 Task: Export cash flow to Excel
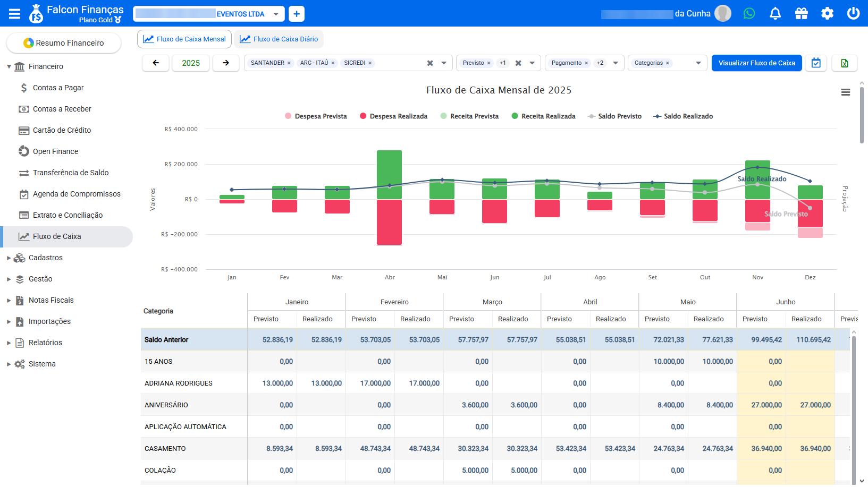tap(844, 63)
